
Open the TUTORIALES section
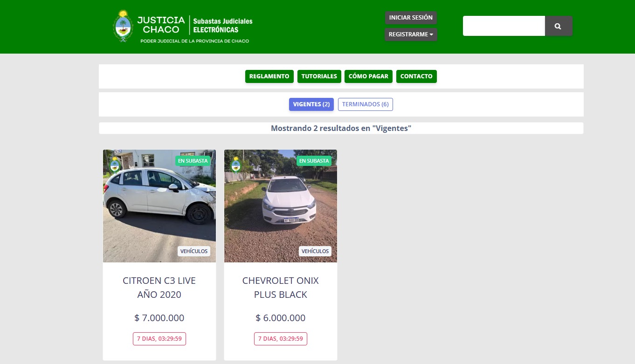point(319,76)
